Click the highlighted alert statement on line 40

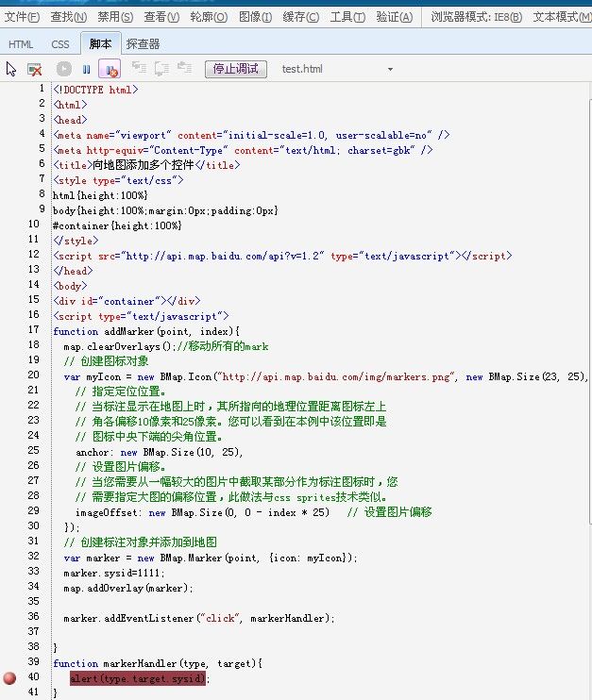pyautogui.click(x=138, y=678)
